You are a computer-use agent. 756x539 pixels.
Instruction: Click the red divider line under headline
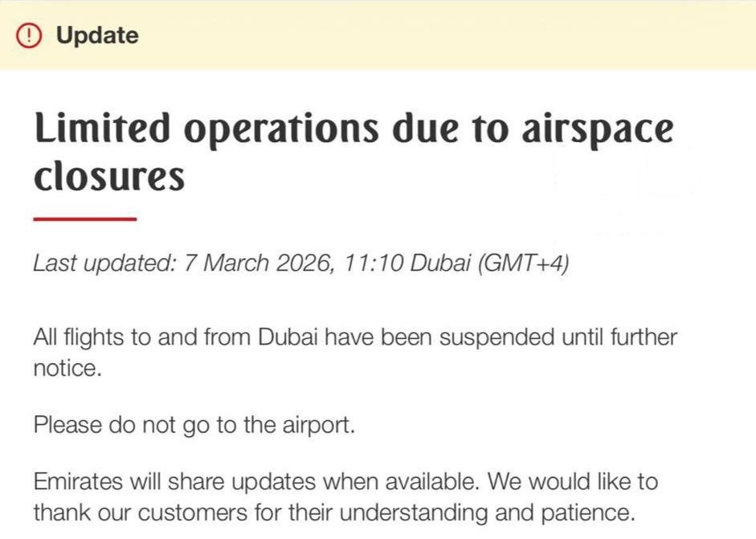click(85, 218)
